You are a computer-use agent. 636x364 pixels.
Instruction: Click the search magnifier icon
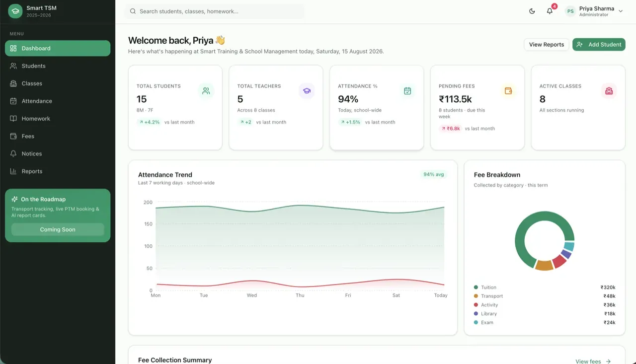(133, 11)
